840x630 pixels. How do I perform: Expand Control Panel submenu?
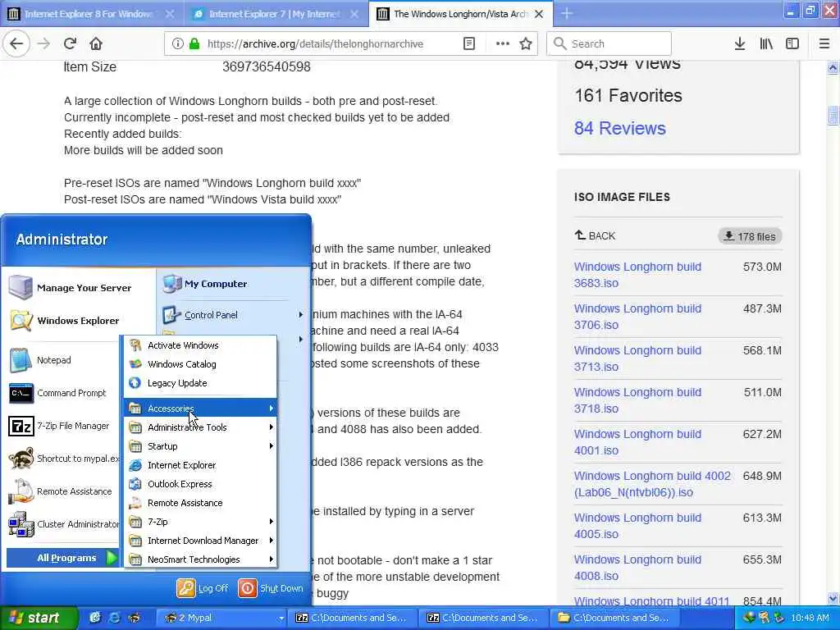[x=233, y=315]
